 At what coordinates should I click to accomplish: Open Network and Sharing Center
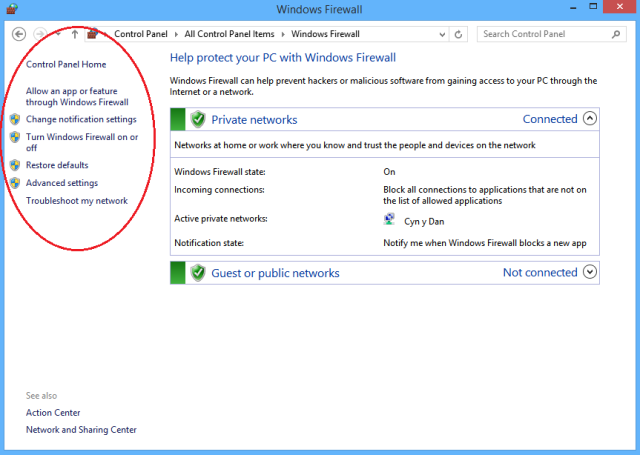(81, 430)
